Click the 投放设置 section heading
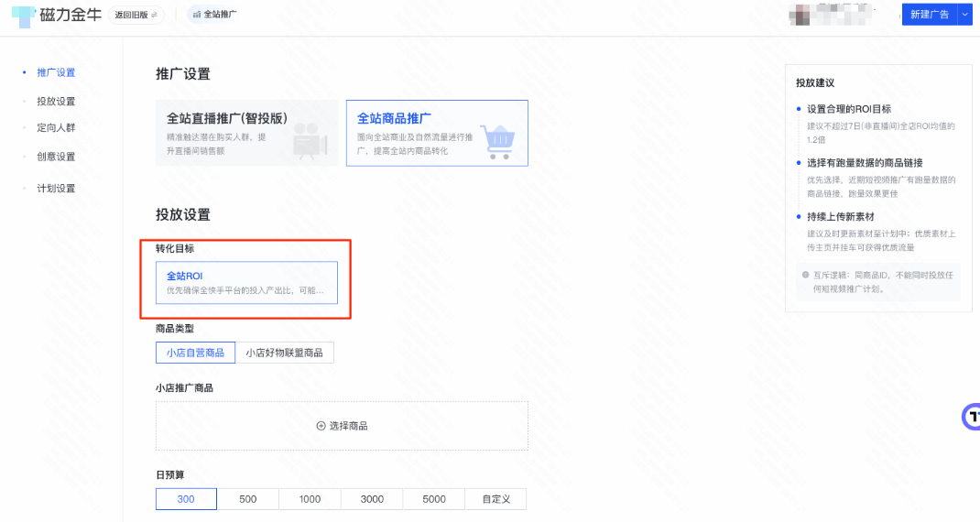Screen dimensions: 980x522 point(183,214)
